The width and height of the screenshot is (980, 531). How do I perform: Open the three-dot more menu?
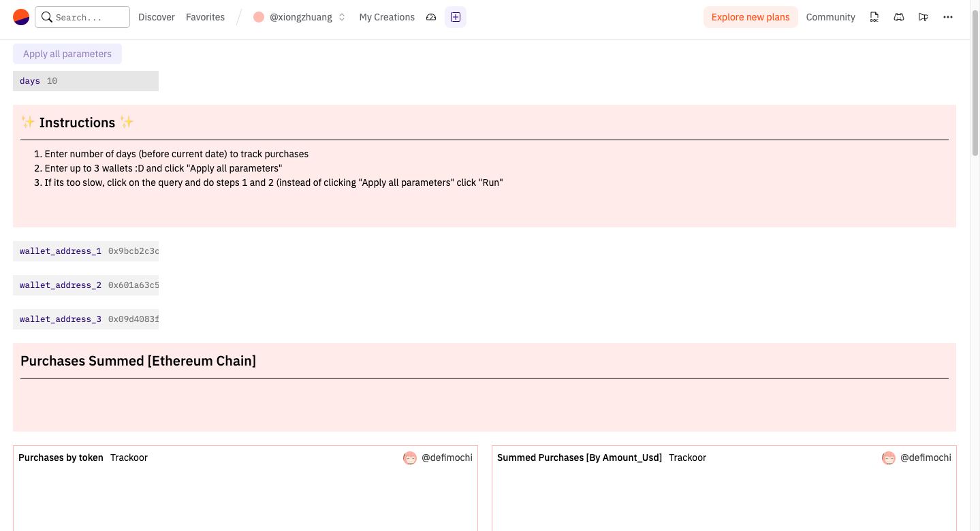point(948,17)
